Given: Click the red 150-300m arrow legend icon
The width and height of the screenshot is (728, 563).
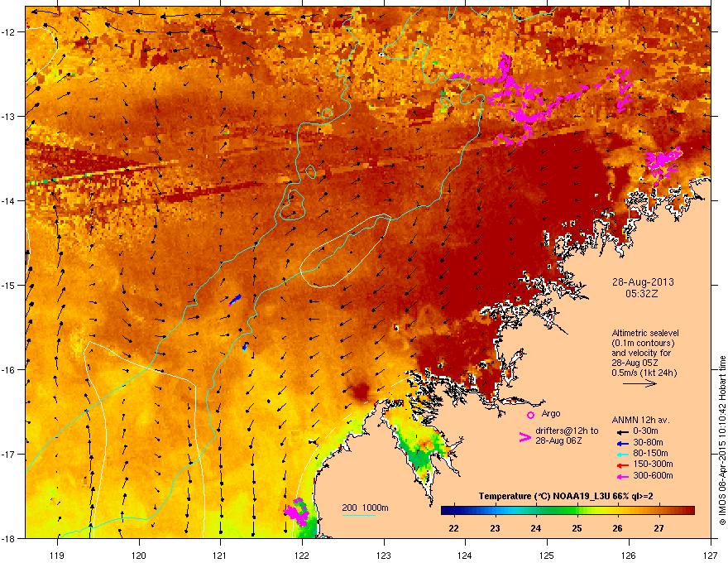Looking at the screenshot, I should [621, 465].
